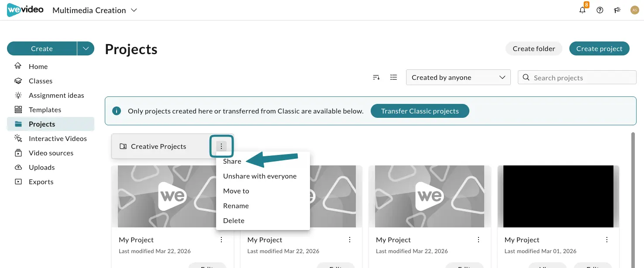Open the Created by anyone filter
This screenshot has height=268, width=644.
coord(458,77)
